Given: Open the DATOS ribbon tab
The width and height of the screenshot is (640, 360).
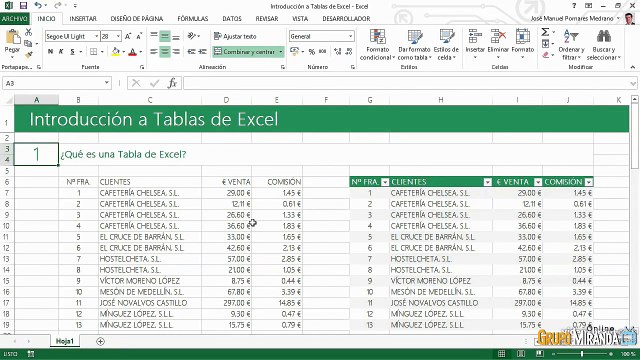Looking at the screenshot, I should [x=232, y=19].
